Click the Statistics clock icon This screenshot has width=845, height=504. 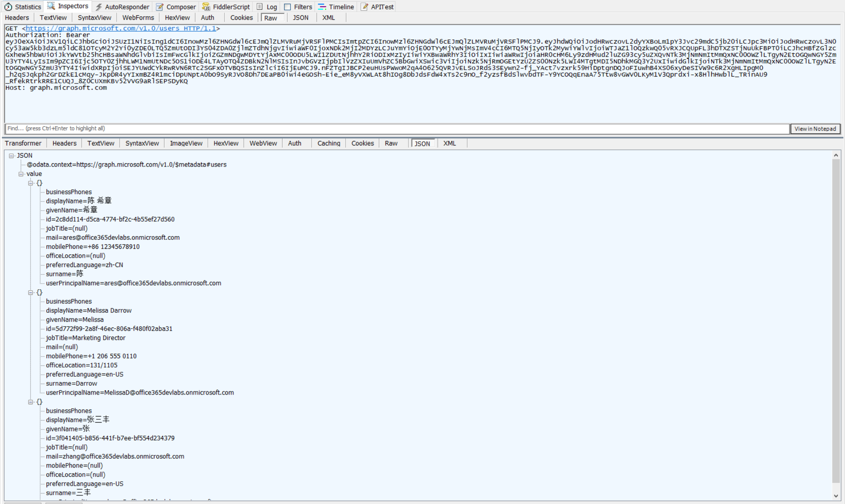[x=8, y=7]
